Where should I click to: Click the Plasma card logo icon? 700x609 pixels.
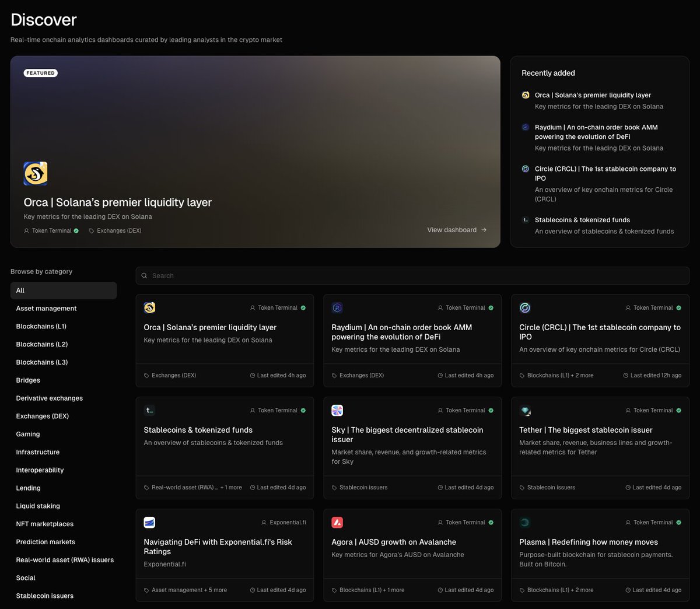(x=525, y=523)
